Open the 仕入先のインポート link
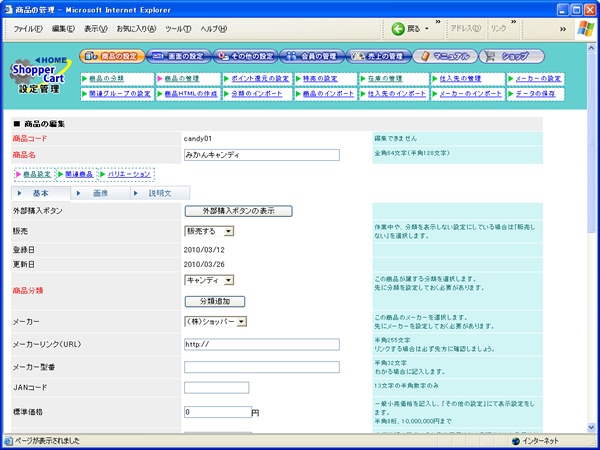The height and width of the screenshot is (450, 600). click(x=397, y=94)
